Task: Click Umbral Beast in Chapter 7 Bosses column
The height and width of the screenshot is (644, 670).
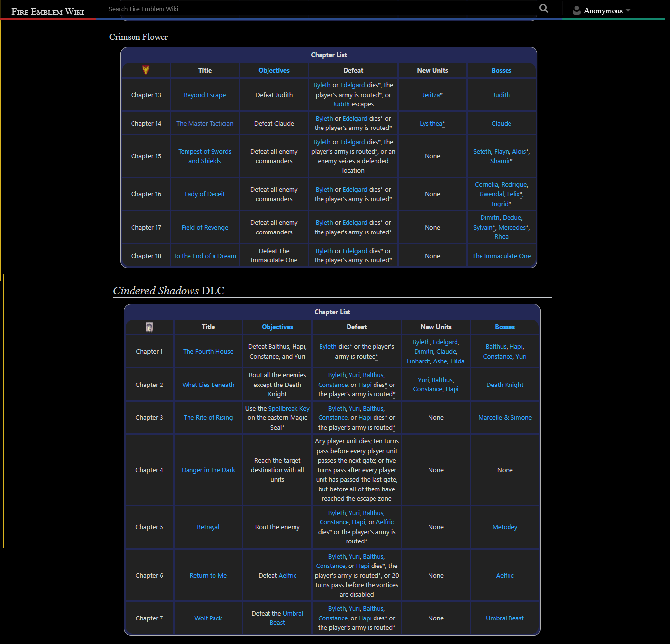Action: coord(505,618)
